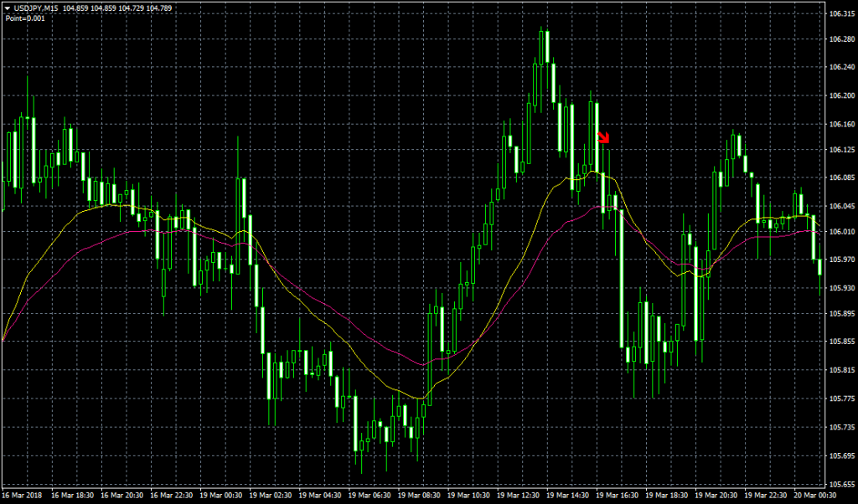The width and height of the screenshot is (858, 504).
Task: Click the USDJPY,M15 chart symbol label
Action: point(35,8)
